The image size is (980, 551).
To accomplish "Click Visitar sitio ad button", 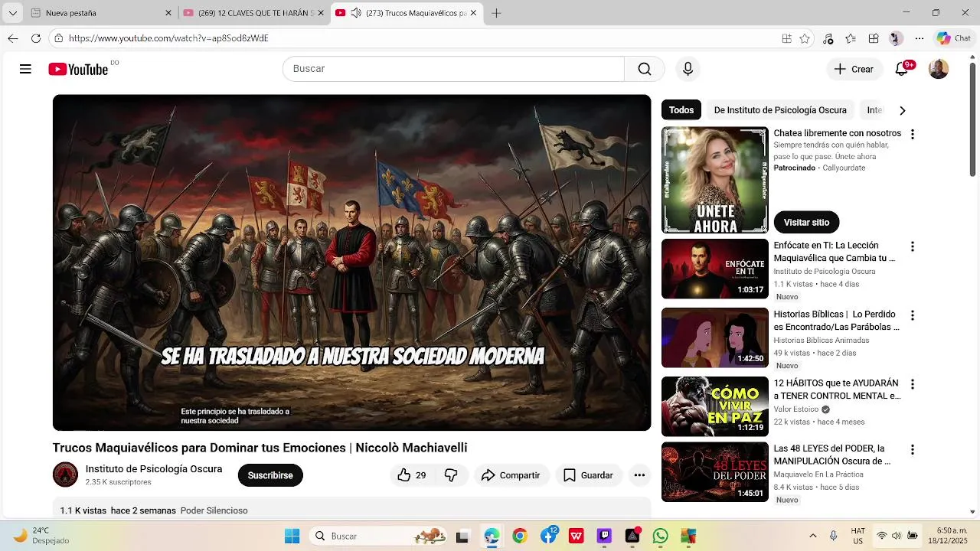I will [806, 222].
